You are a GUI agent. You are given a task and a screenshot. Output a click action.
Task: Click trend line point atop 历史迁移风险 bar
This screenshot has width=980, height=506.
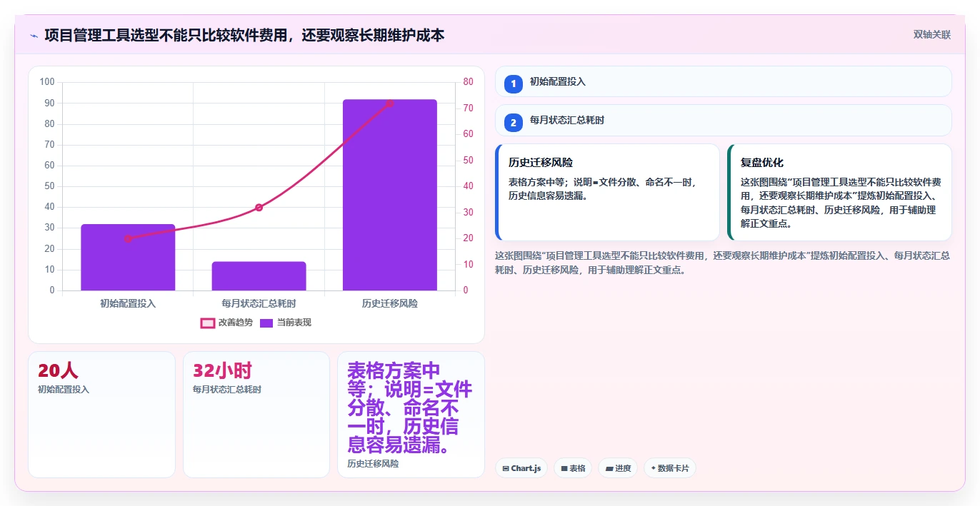click(390, 103)
